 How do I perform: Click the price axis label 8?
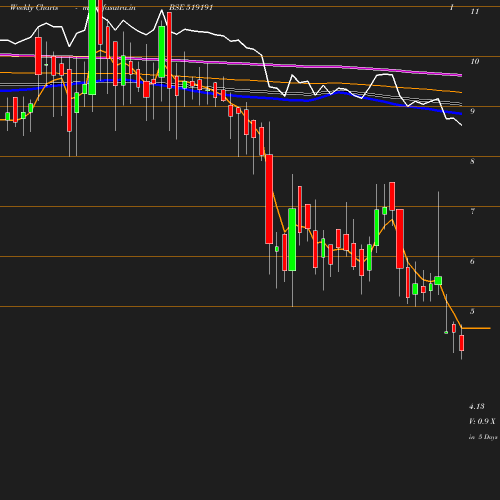pos(472,161)
